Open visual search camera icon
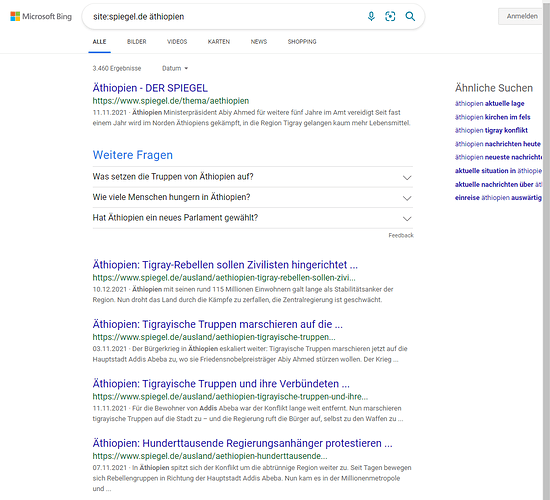 pyautogui.click(x=390, y=16)
